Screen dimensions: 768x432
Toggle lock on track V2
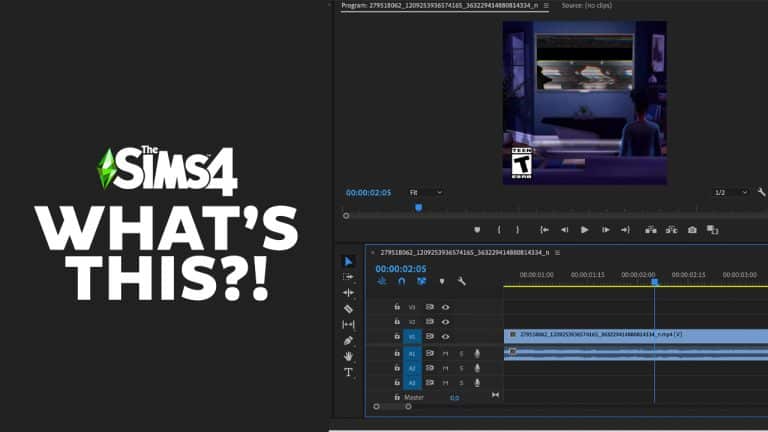(x=397, y=322)
